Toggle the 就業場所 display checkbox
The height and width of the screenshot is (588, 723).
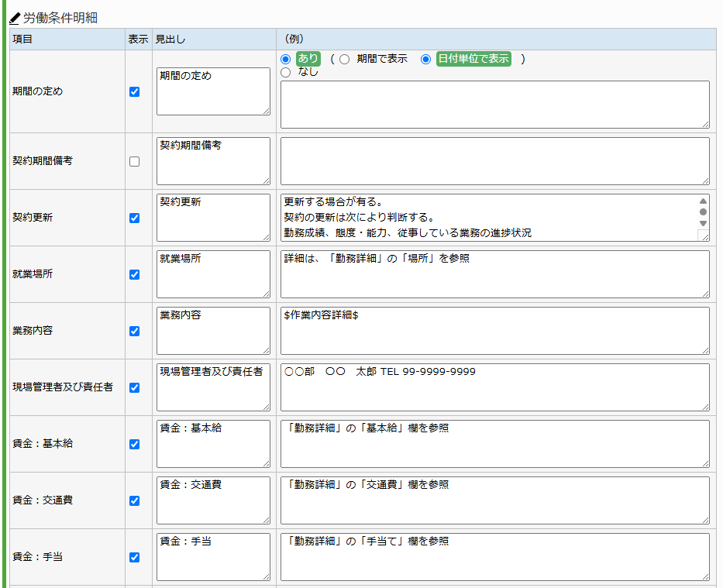135,275
